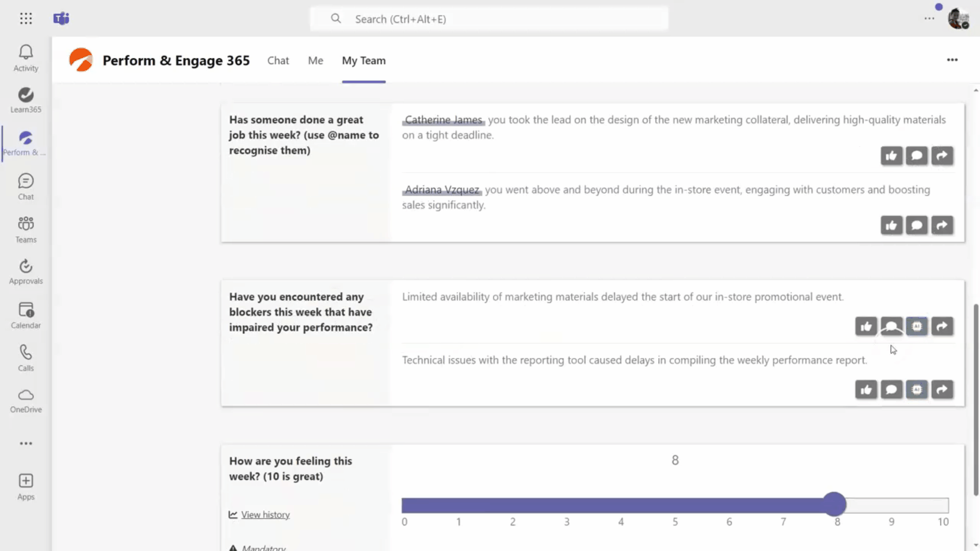
Task: Open the Calendar in the sidebar
Action: pos(26,315)
